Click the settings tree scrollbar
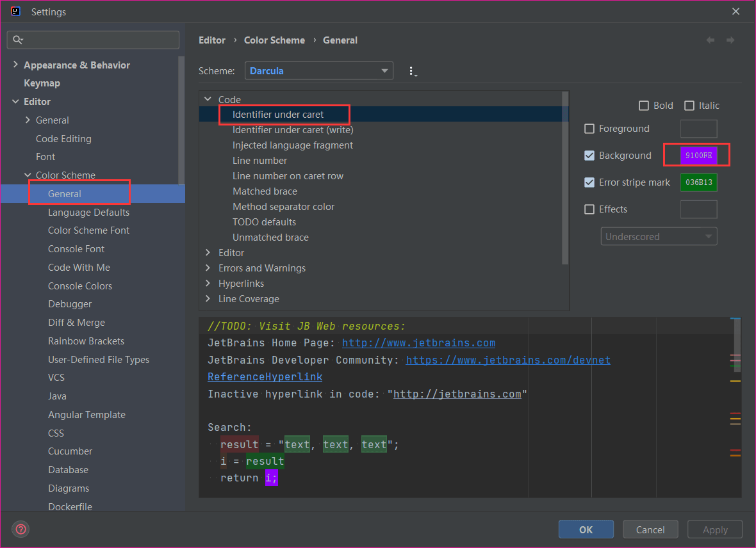This screenshot has height=548, width=756. pos(181,120)
